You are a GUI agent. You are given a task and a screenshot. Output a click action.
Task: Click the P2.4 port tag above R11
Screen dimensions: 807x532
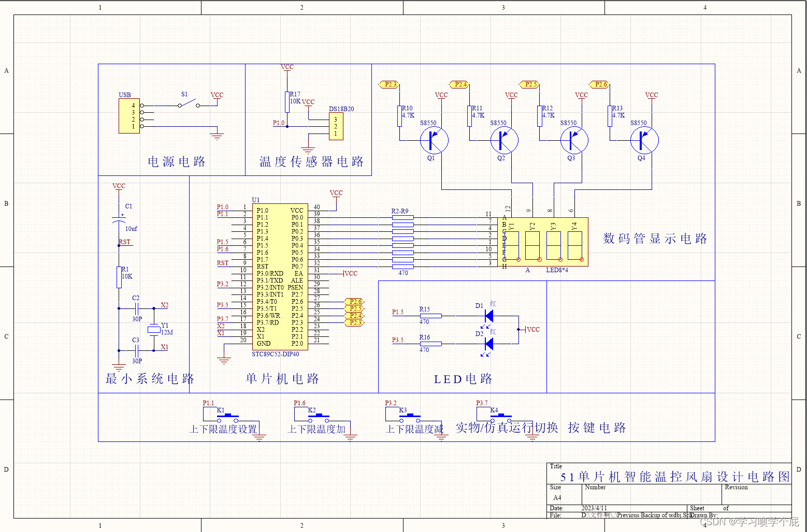click(x=459, y=84)
